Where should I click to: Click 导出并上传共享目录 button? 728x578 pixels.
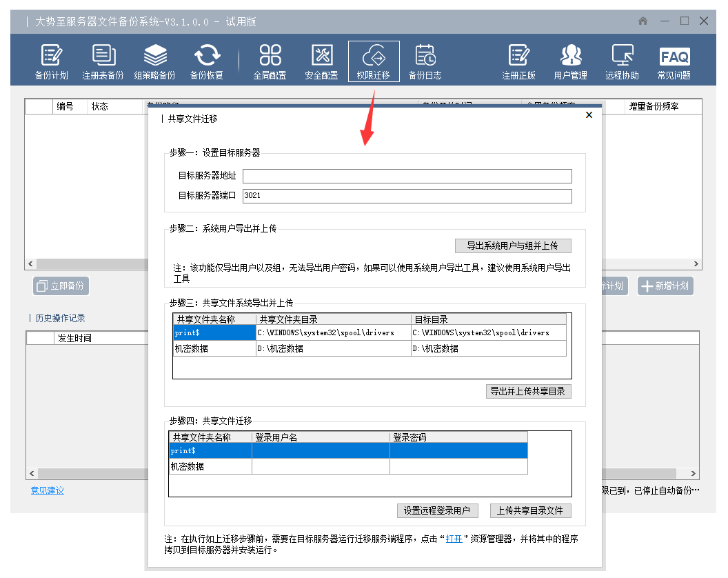tap(528, 391)
